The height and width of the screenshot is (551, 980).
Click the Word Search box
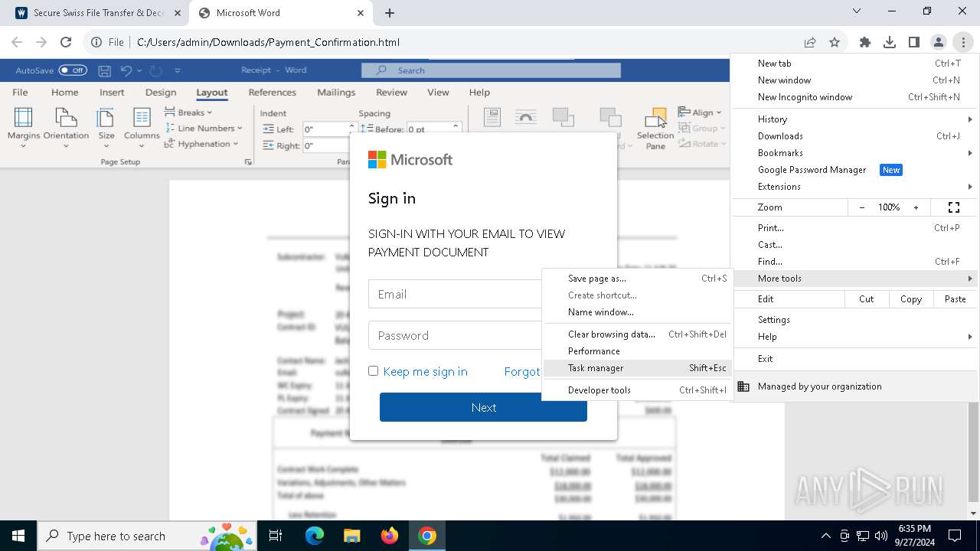click(x=491, y=70)
